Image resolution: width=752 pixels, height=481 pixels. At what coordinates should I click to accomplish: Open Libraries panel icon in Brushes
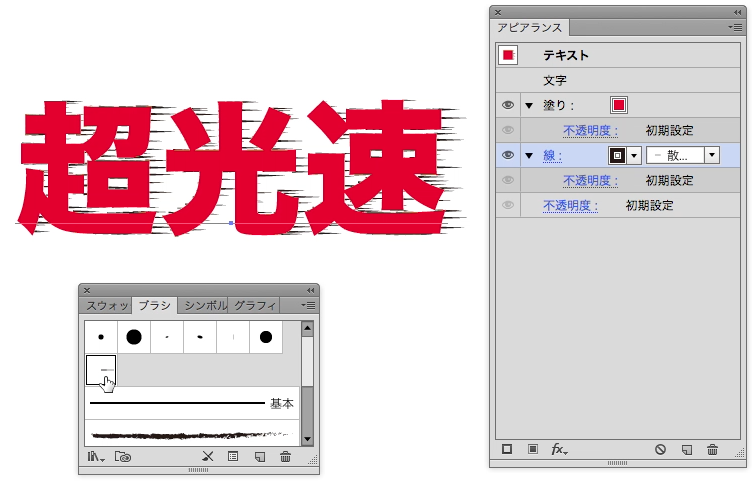123,457
